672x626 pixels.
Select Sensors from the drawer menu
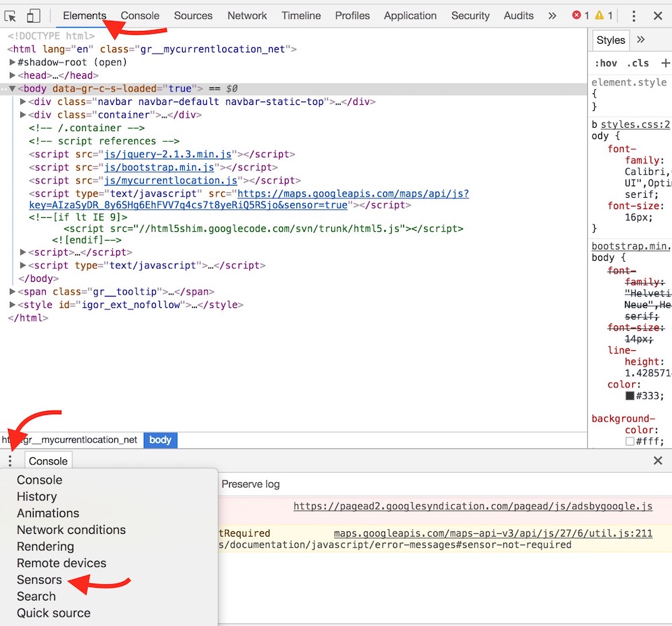click(39, 580)
